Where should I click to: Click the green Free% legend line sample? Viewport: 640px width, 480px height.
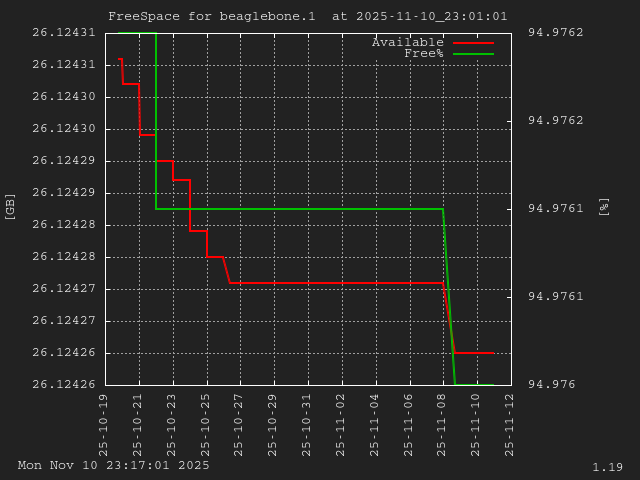coord(473,54)
